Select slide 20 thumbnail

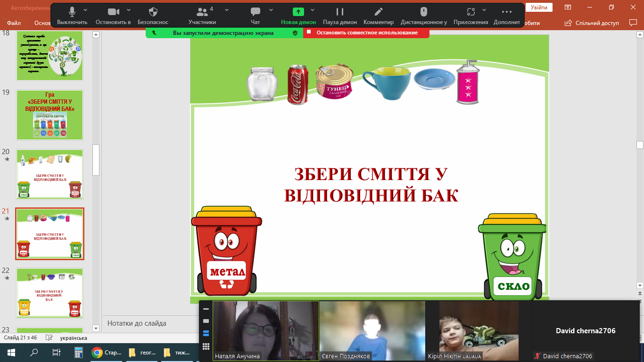(x=50, y=174)
